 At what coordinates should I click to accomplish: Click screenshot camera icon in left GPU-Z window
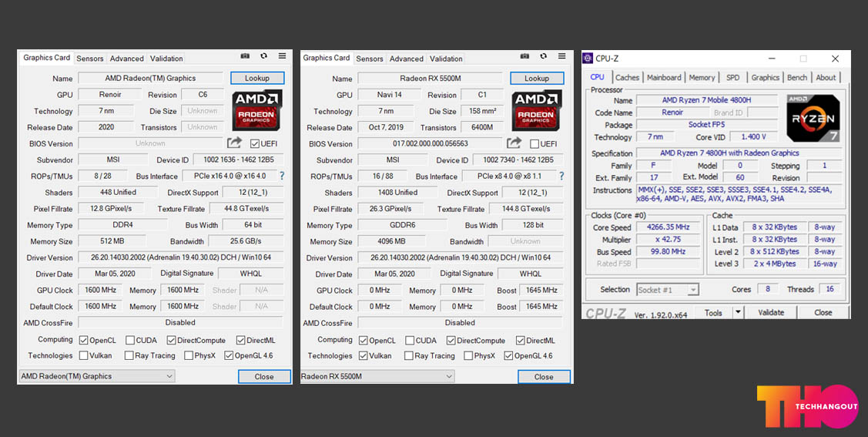point(245,56)
